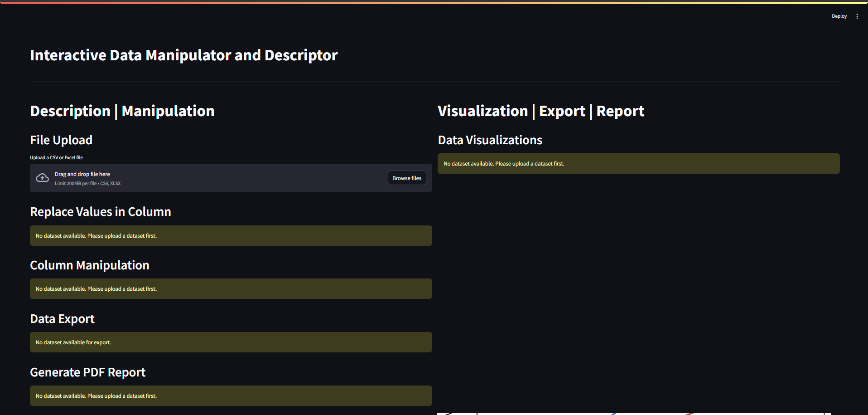Click the warning under Generate PDF Report
Screen dimensions: 868x415
231,396
